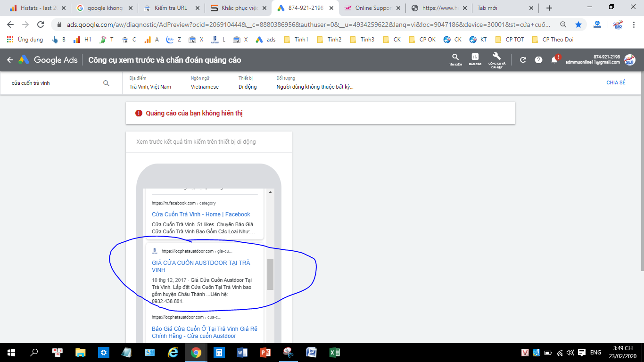Click the Quảng cáo của bạn không hiển thị message
The width and height of the screenshot is (644, 362).
pyautogui.click(x=194, y=113)
